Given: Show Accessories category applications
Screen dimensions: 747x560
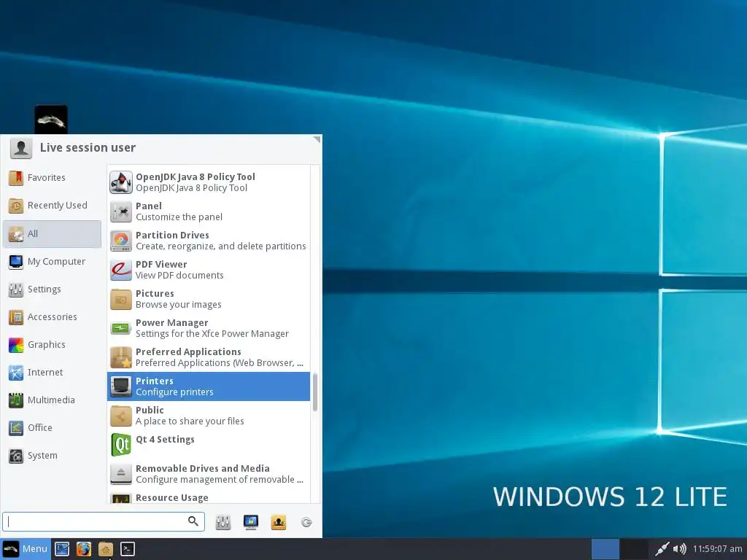Looking at the screenshot, I should tap(52, 316).
